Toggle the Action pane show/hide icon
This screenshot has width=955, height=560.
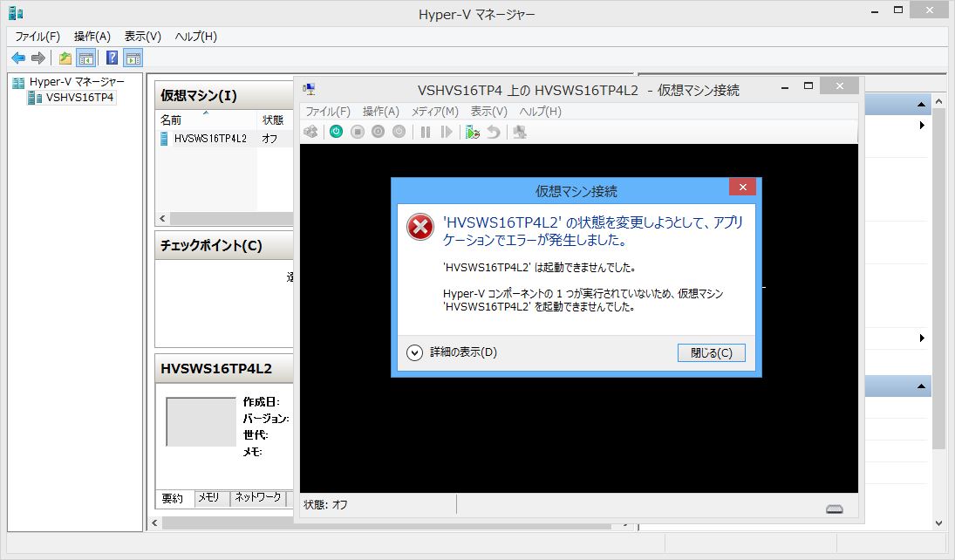pos(133,58)
